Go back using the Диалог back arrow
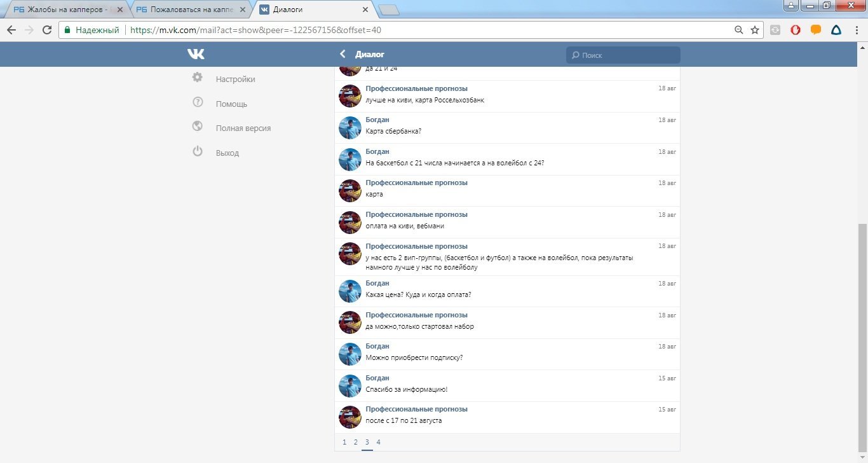The width and height of the screenshot is (868, 463). tap(343, 55)
